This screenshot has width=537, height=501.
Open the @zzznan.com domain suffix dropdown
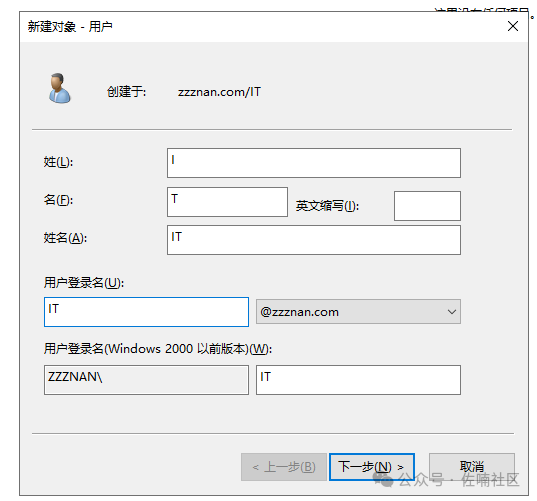point(358,312)
